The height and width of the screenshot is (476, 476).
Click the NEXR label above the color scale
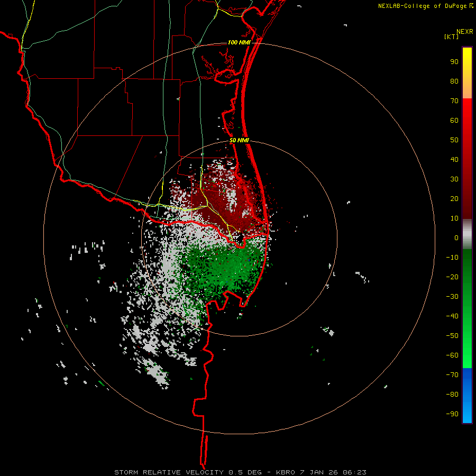point(464,32)
